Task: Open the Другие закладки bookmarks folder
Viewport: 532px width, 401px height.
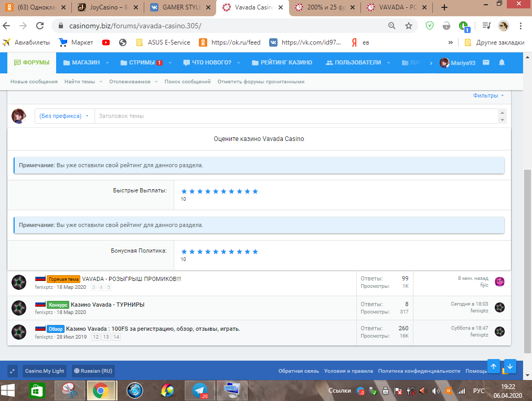Action: click(x=494, y=42)
